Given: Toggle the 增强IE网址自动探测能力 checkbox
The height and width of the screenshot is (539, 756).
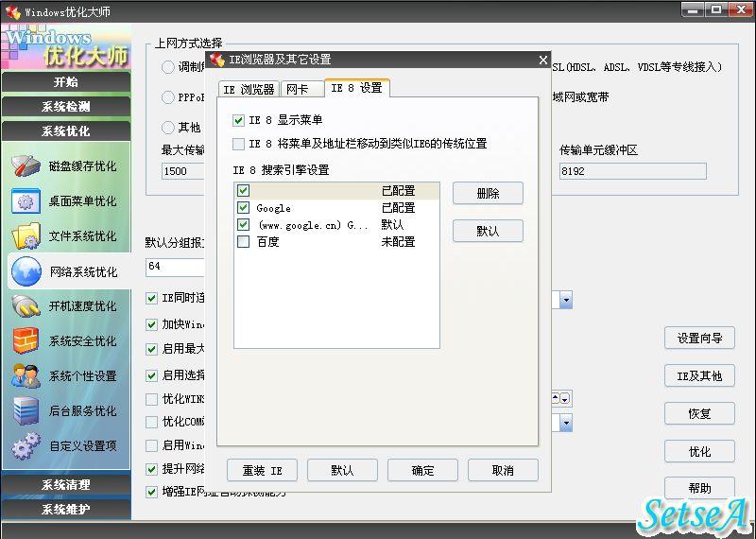Looking at the screenshot, I should tap(151, 493).
